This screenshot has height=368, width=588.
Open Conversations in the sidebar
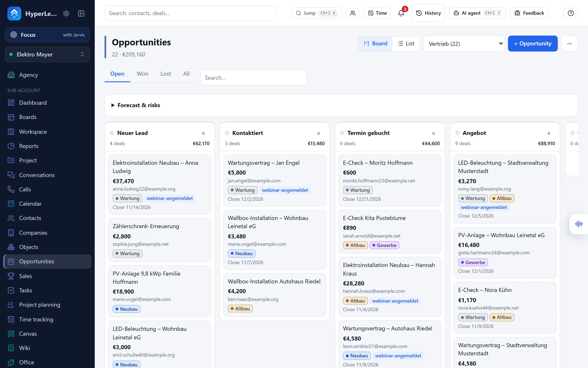[x=47, y=175]
